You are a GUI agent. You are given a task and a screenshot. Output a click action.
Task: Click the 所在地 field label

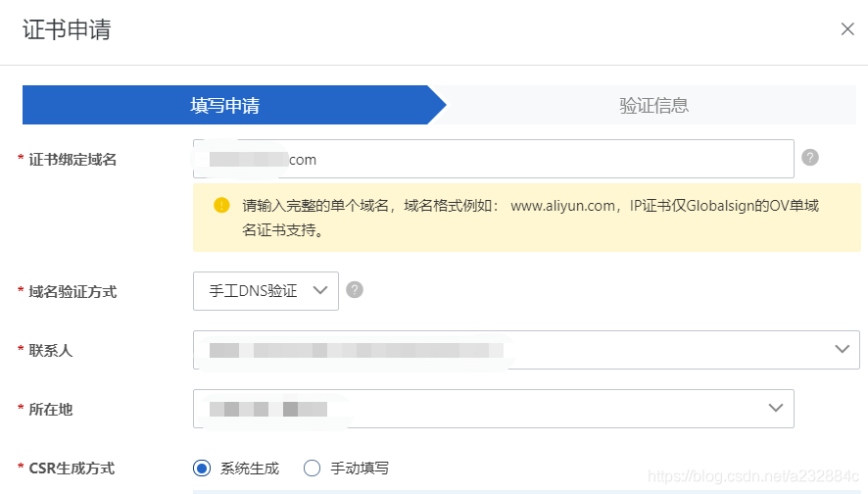tap(50, 410)
